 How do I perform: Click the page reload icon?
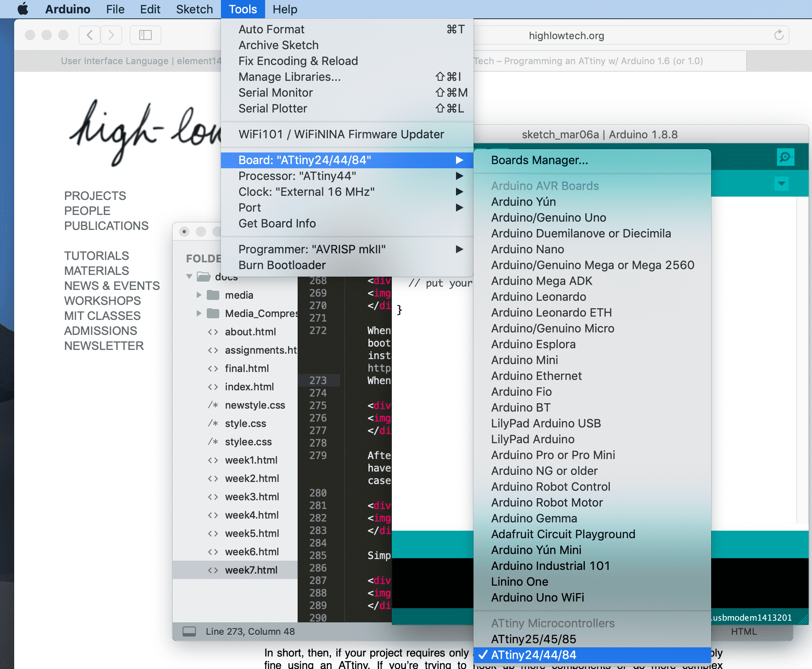point(779,35)
